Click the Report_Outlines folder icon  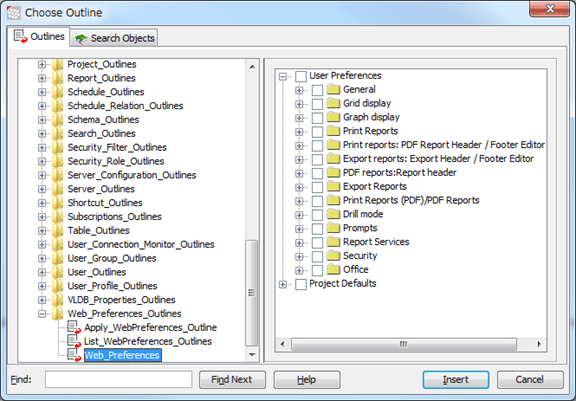[x=58, y=79]
